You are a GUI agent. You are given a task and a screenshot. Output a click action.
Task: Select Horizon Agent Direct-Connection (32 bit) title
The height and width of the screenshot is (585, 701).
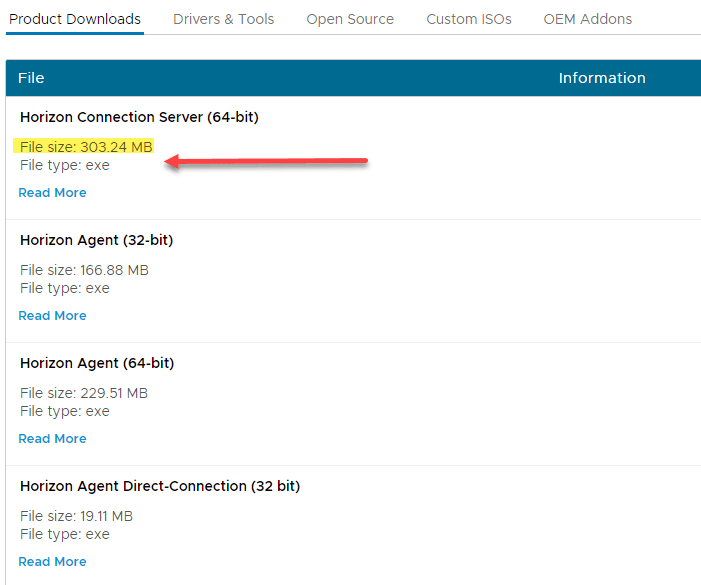pyautogui.click(x=160, y=486)
